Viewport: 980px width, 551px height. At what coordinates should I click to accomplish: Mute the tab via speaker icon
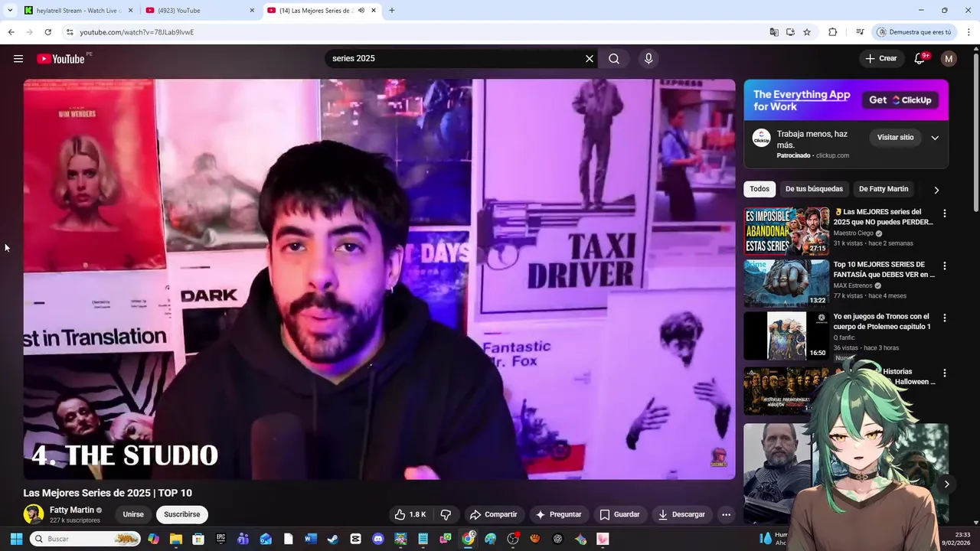point(361,11)
